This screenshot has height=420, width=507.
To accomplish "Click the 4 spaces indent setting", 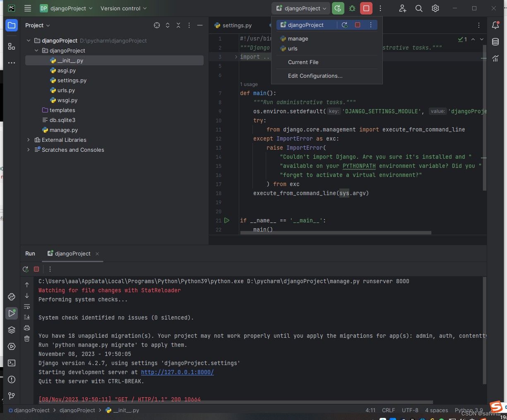I will coord(436,410).
